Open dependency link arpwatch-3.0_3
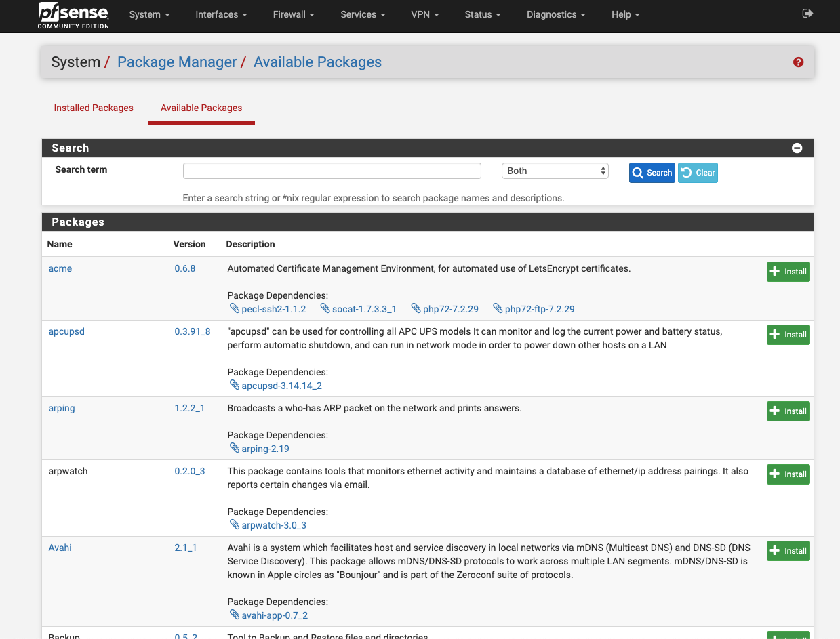Viewport: 840px width, 639px height. pos(275,525)
